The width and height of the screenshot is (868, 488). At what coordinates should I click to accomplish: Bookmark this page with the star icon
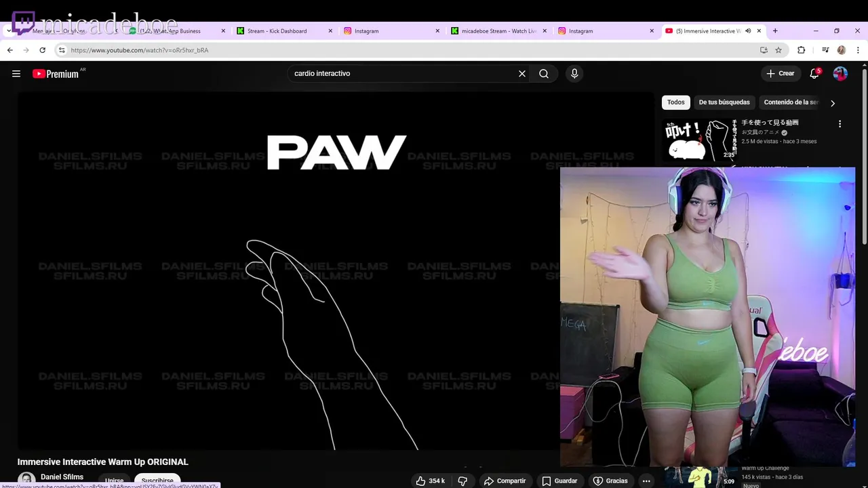click(x=778, y=50)
